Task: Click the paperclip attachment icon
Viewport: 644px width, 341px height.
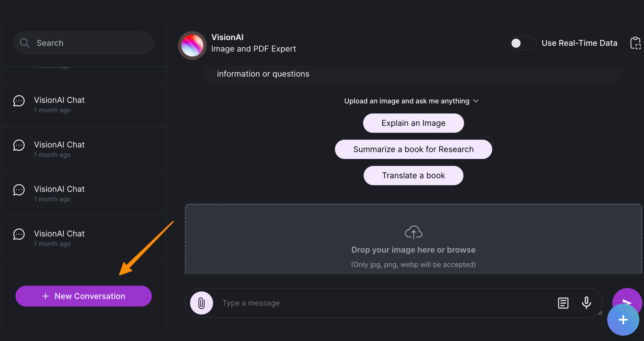Action: click(x=201, y=303)
